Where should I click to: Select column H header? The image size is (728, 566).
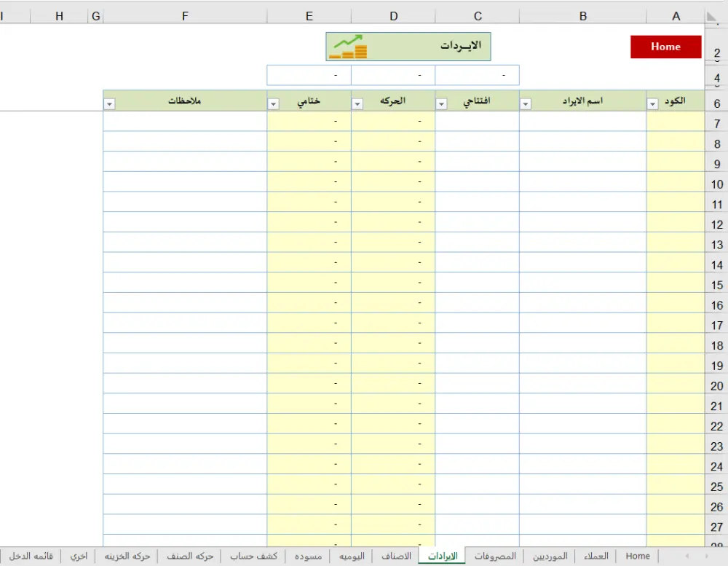(59, 16)
